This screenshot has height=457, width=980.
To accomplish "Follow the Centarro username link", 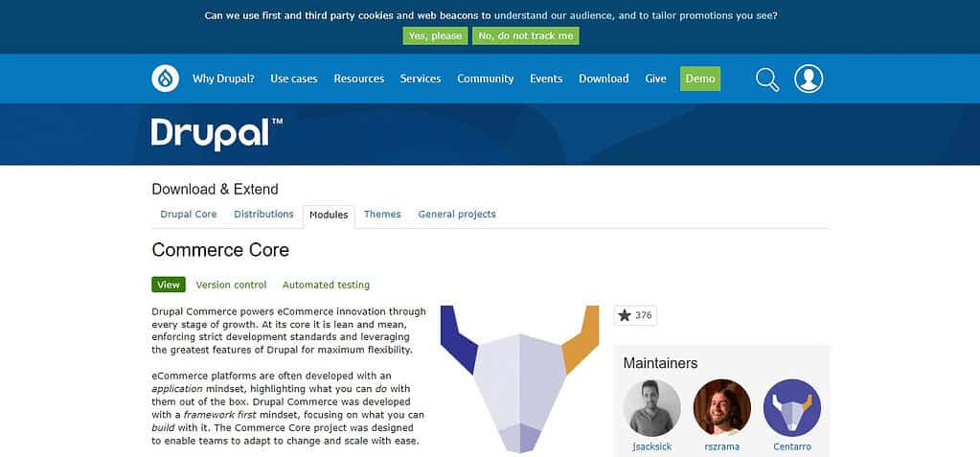I will coord(792,447).
